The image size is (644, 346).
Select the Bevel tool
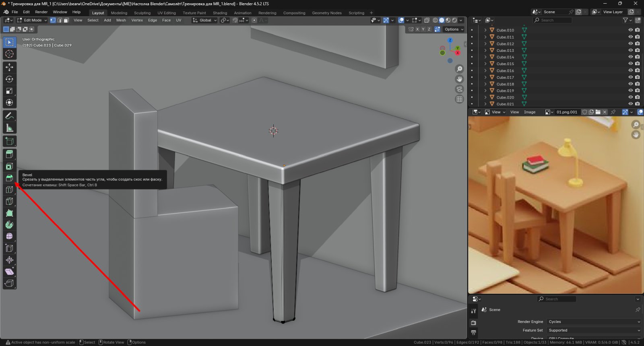pos(10,178)
